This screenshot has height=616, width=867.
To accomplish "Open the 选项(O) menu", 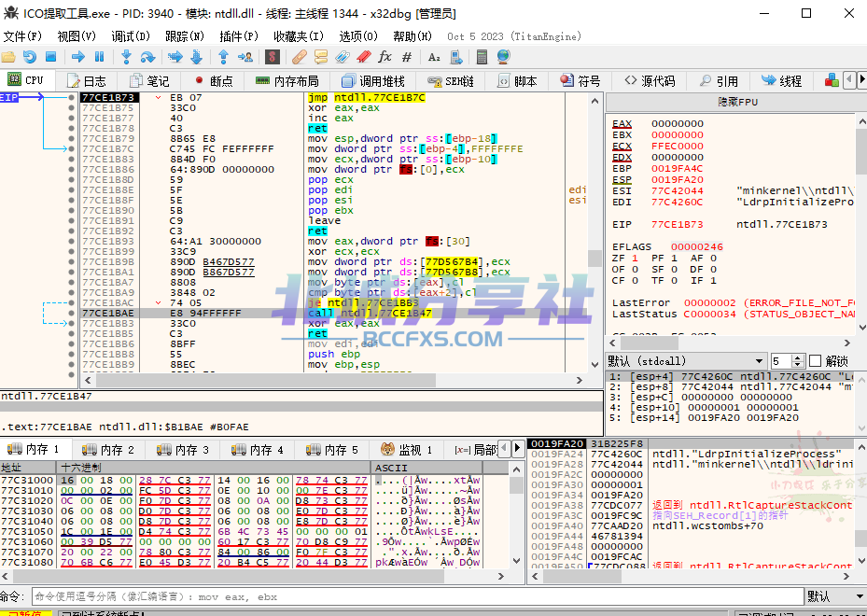I will pos(358,36).
